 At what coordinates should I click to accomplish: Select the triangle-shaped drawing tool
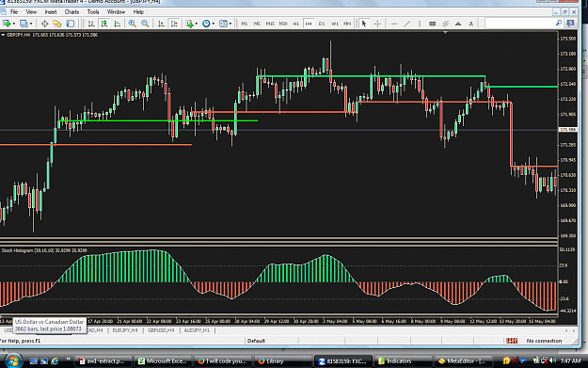(458, 24)
